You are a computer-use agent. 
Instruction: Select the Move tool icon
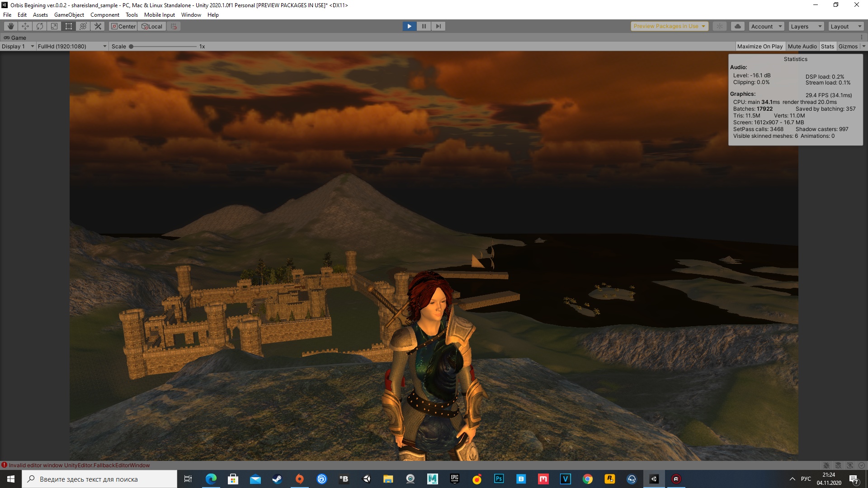(25, 26)
